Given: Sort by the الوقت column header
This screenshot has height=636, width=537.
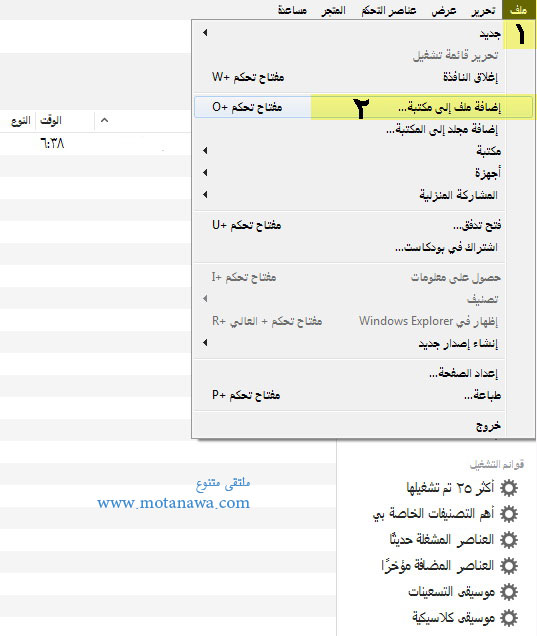Looking at the screenshot, I should (51, 120).
